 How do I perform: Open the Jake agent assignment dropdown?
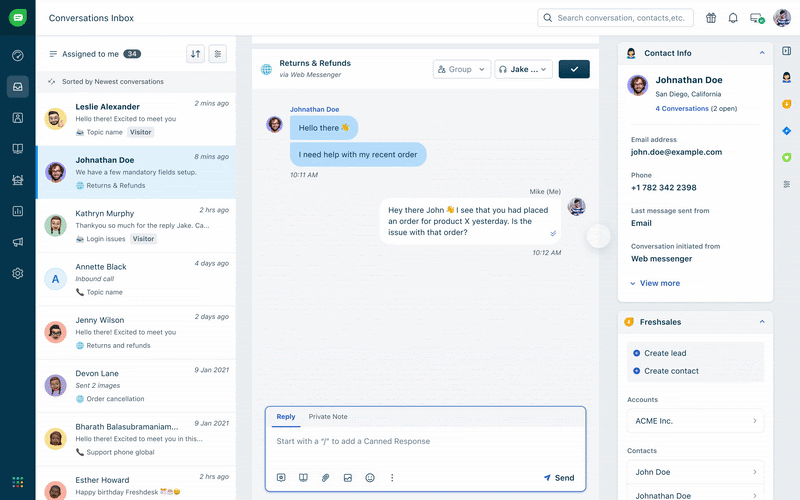pos(523,69)
